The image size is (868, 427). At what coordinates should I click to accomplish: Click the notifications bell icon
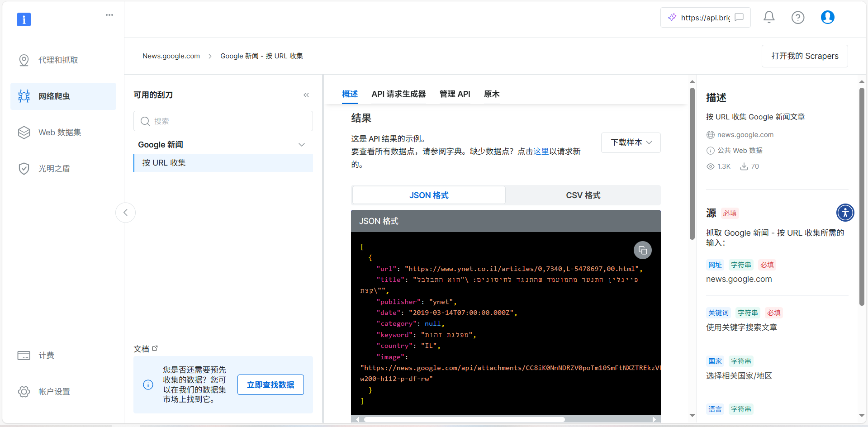pos(769,17)
